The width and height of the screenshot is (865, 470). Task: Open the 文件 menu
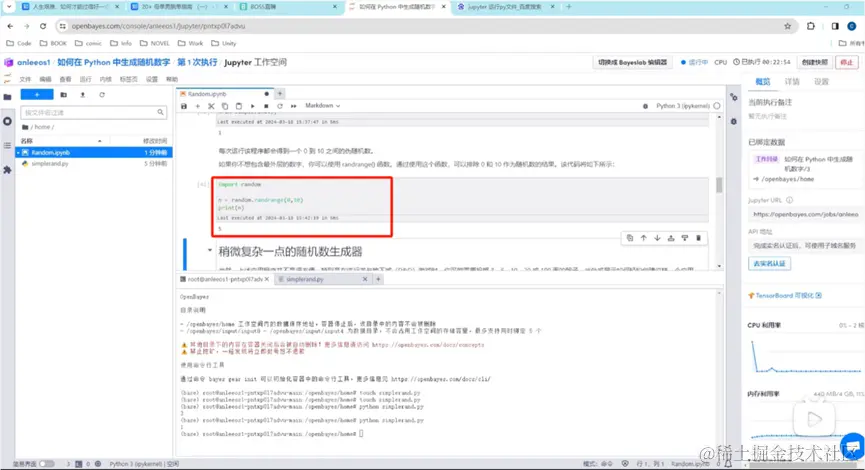click(x=25, y=79)
